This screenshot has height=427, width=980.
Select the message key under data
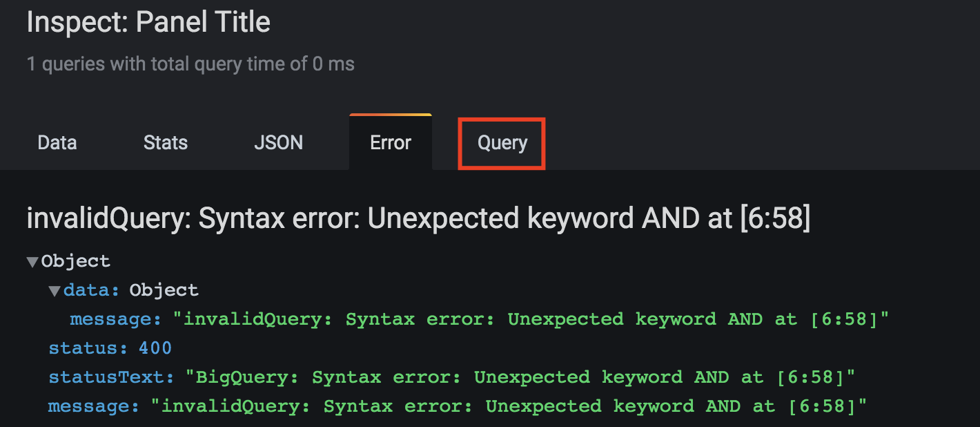[115, 319]
